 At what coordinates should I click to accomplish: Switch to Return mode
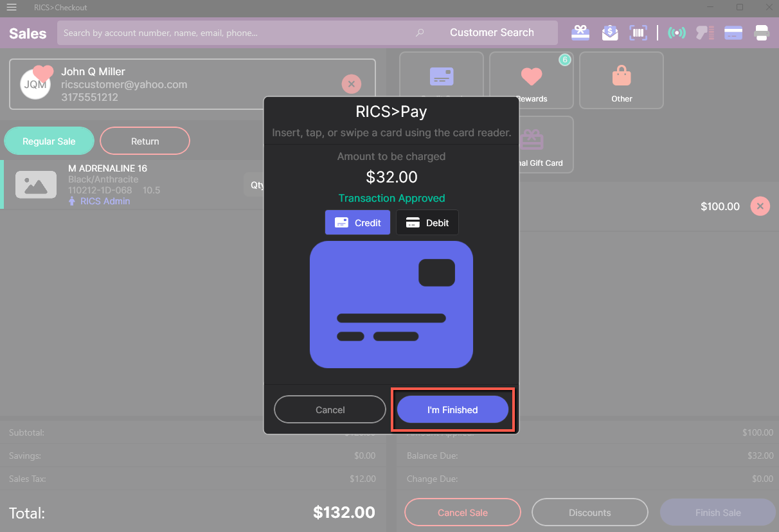coord(145,141)
